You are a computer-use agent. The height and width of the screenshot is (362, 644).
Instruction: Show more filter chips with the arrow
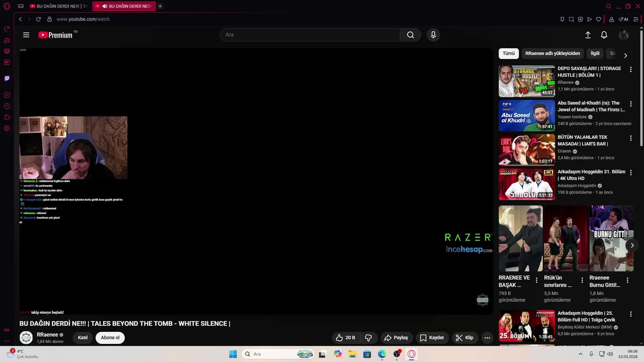pos(625,55)
